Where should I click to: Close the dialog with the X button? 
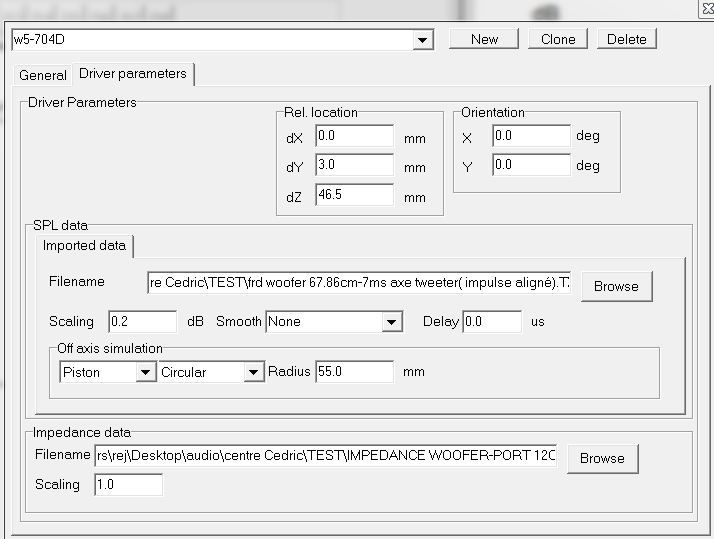[708, 9]
